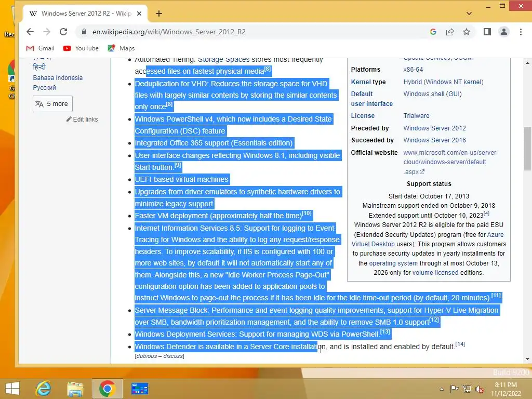Open citation [10] on Faster VM deployment
This screenshot has width=532, height=399.
coord(307,214)
